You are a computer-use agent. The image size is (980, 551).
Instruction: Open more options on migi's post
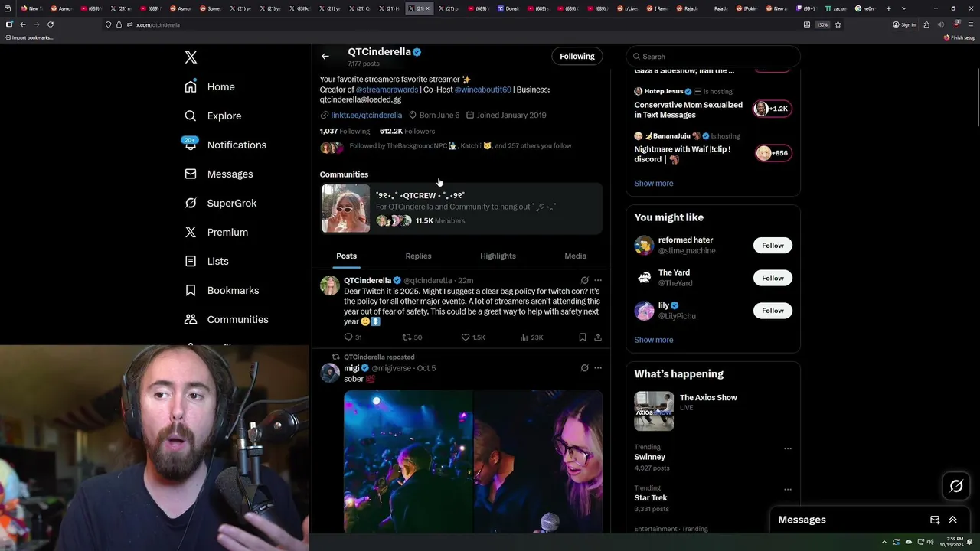(598, 368)
